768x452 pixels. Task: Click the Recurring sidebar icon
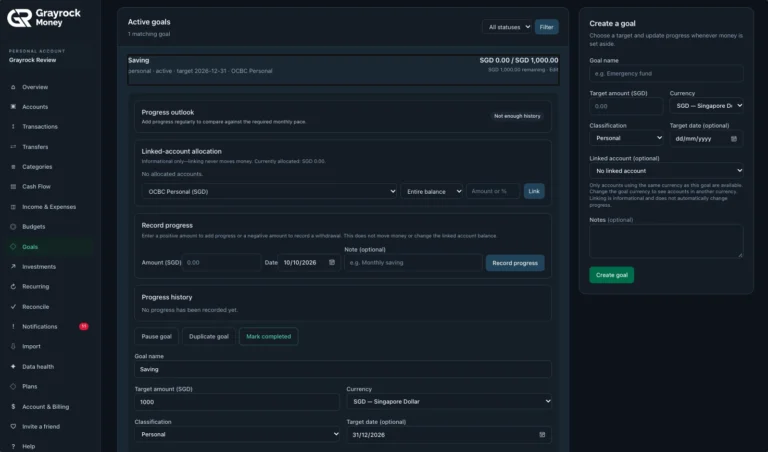pyautogui.click(x=13, y=286)
